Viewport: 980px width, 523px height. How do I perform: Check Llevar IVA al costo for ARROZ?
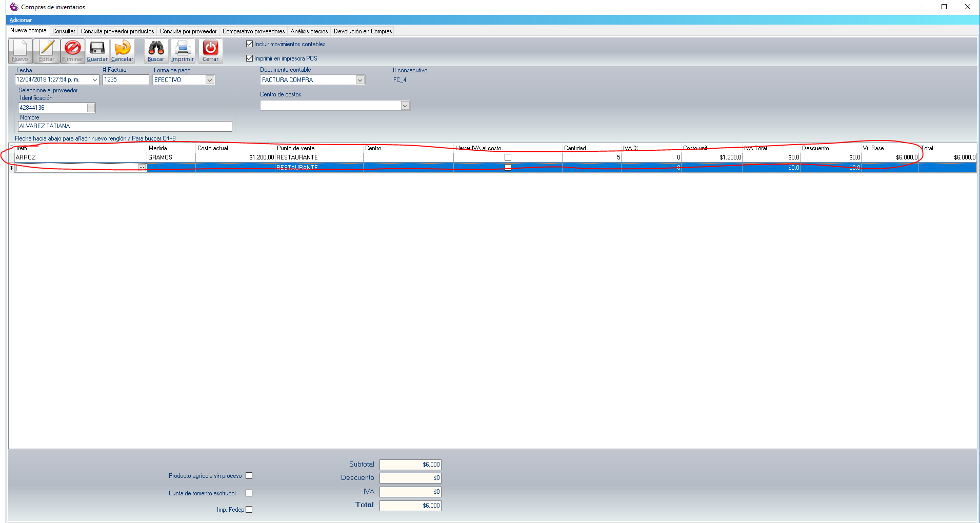click(508, 157)
